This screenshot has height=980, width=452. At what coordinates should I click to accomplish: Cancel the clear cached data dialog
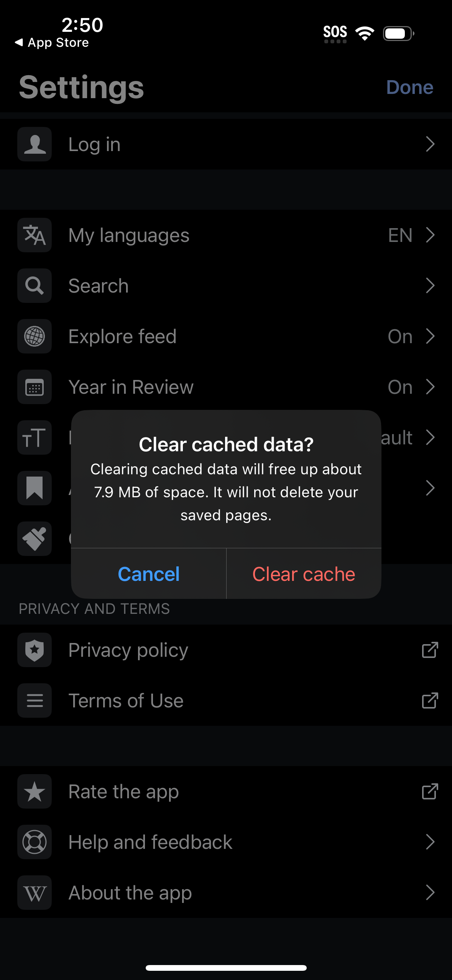pos(149,574)
